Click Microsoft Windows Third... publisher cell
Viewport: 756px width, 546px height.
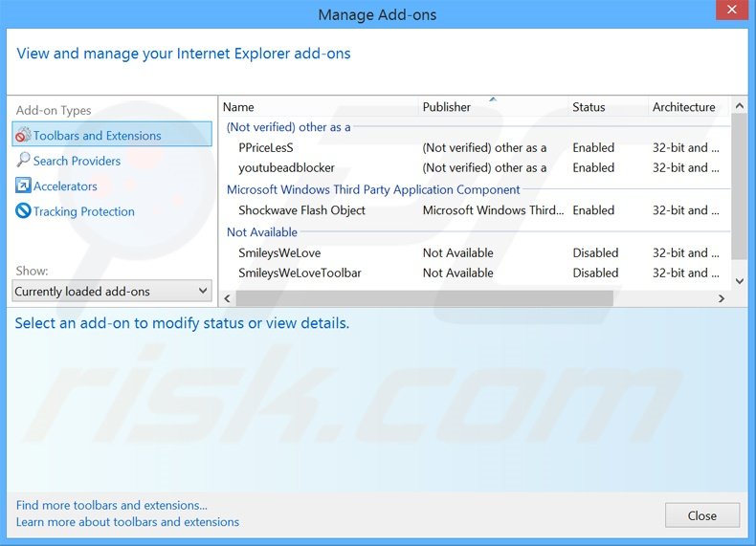click(493, 210)
